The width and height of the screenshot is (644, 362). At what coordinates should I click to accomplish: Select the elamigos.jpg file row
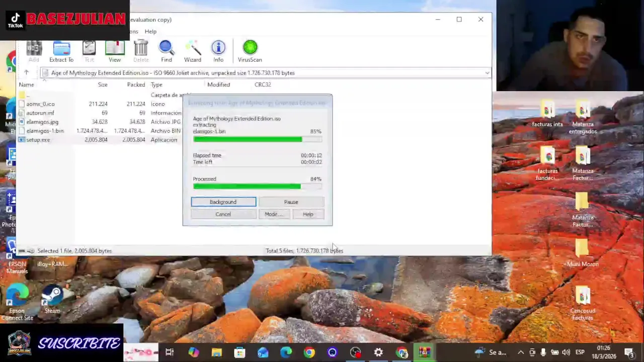tap(101, 122)
